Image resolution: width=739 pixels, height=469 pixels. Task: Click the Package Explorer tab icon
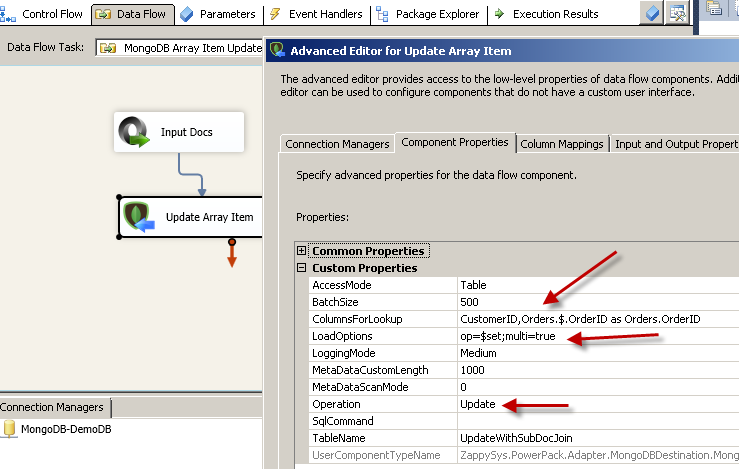(x=382, y=15)
